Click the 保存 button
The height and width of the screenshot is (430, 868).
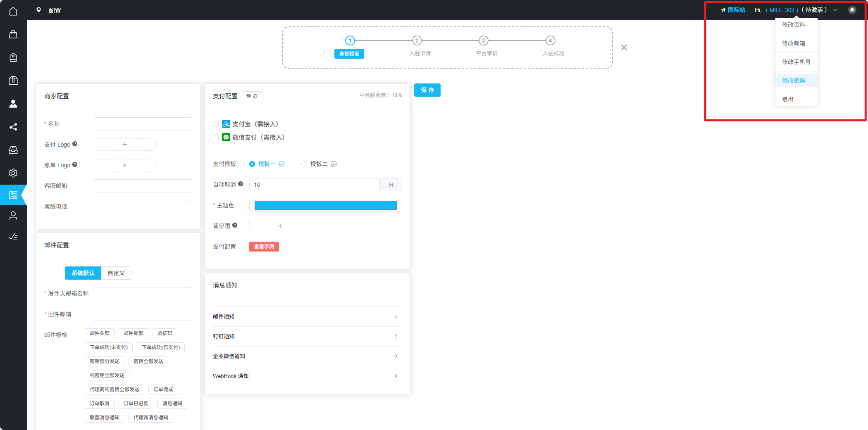point(427,90)
